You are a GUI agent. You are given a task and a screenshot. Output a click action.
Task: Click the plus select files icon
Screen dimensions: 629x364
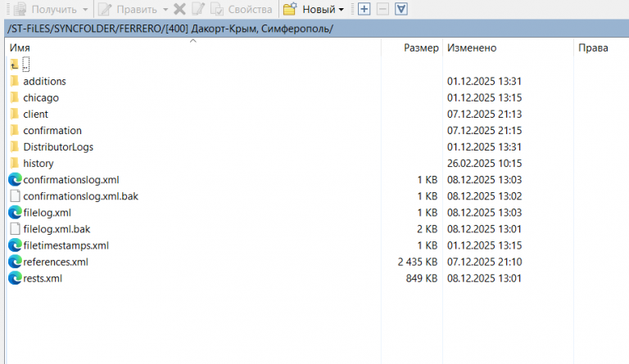click(x=364, y=9)
